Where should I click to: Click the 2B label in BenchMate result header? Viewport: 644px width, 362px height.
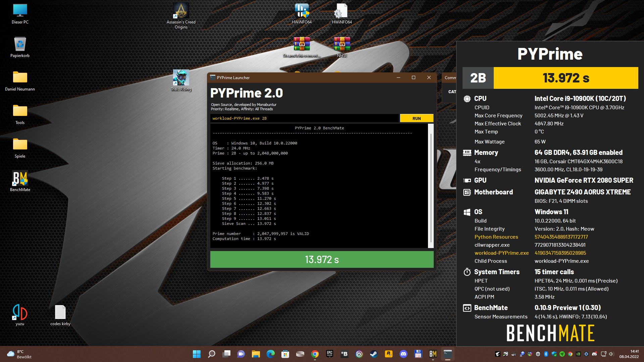pos(478,78)
